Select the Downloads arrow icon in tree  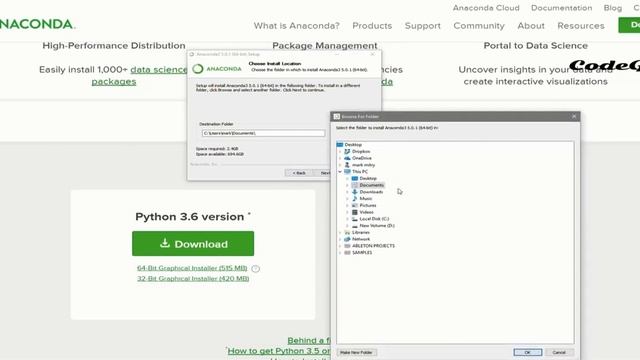coord(355,192)
